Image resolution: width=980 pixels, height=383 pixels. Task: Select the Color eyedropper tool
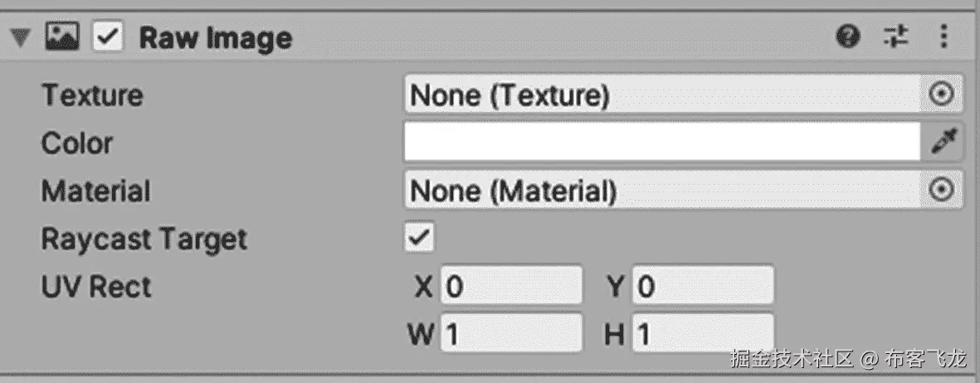941,143
